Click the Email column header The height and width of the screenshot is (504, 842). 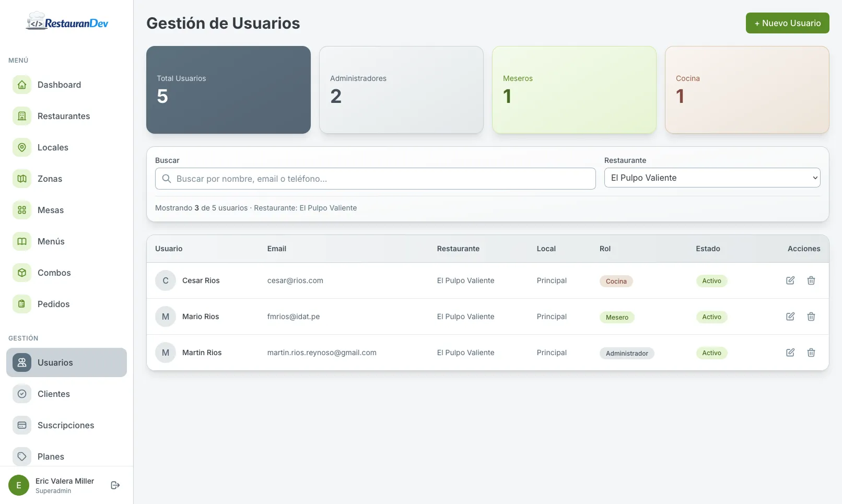coord(277,249)
